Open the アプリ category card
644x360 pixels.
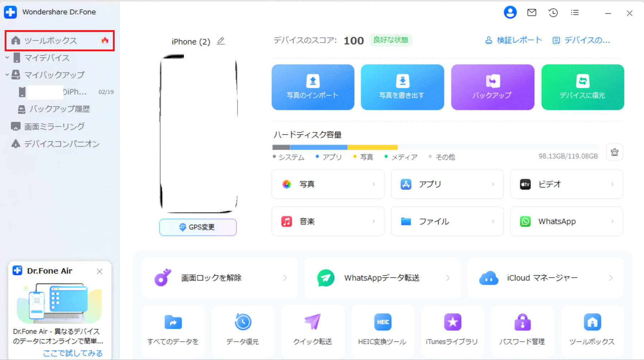pyautogui.click(x=447, y=184)
